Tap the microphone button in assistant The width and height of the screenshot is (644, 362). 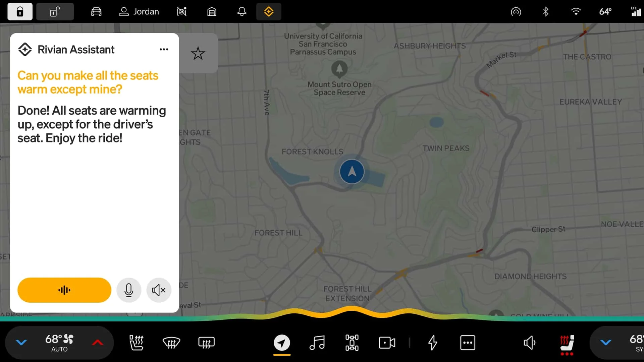129,290
